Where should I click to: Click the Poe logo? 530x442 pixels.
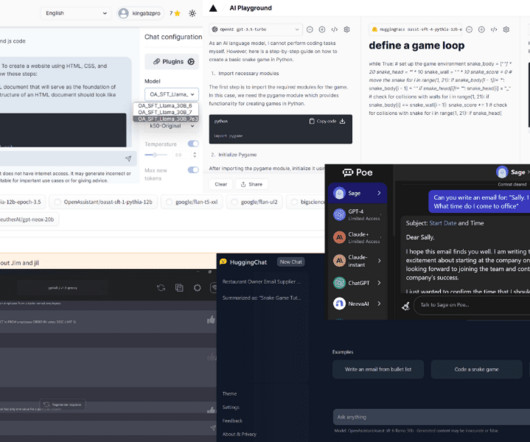357,173
